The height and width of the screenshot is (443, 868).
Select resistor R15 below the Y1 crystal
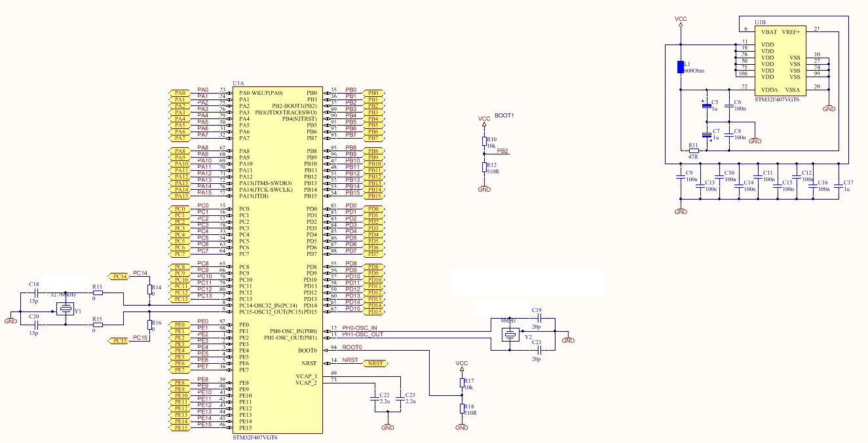97,325
